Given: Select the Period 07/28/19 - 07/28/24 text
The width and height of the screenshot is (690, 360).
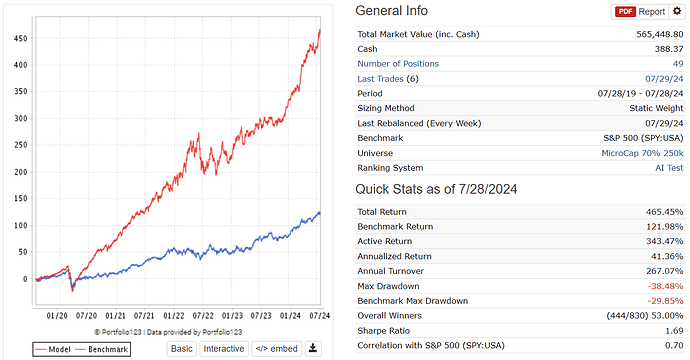Looking at the screenshot, I should (x=640, y=94).
